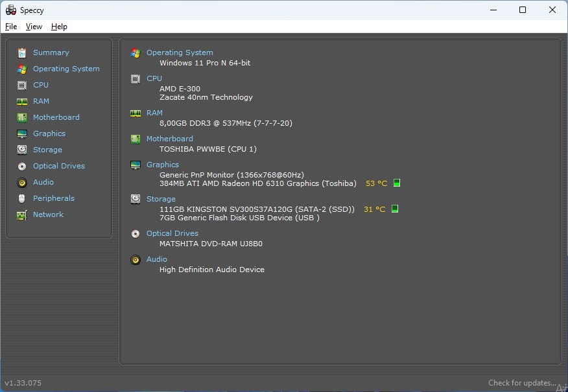Screen dimensions: 568x392
Task: Click the AMD E-300 text
Action: point(180,89)
